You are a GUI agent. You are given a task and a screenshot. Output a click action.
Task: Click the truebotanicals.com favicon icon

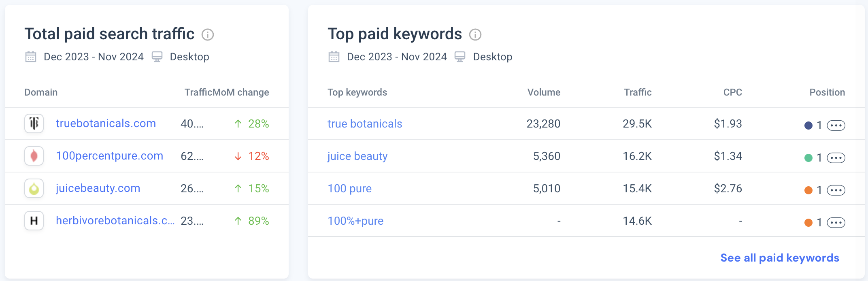[x=34, y=123]
